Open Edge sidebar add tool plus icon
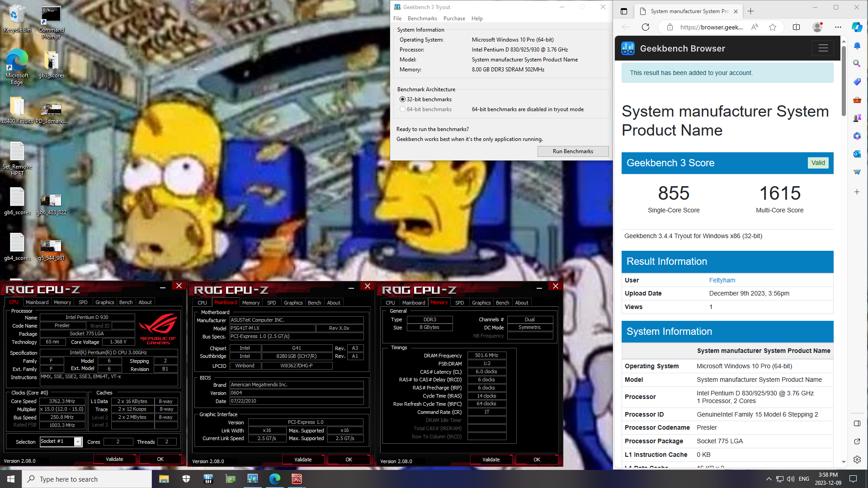 pos(857,192)
